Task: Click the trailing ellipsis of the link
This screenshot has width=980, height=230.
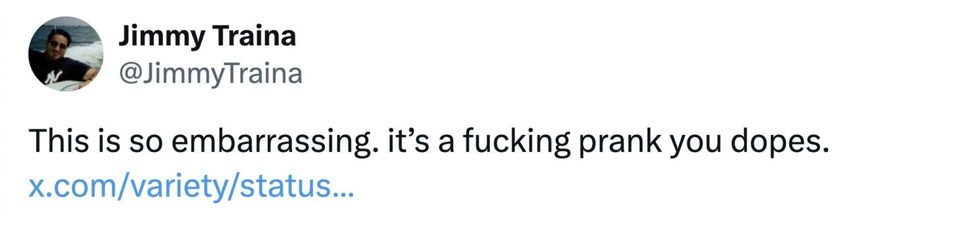Action: tap(344, 192)
